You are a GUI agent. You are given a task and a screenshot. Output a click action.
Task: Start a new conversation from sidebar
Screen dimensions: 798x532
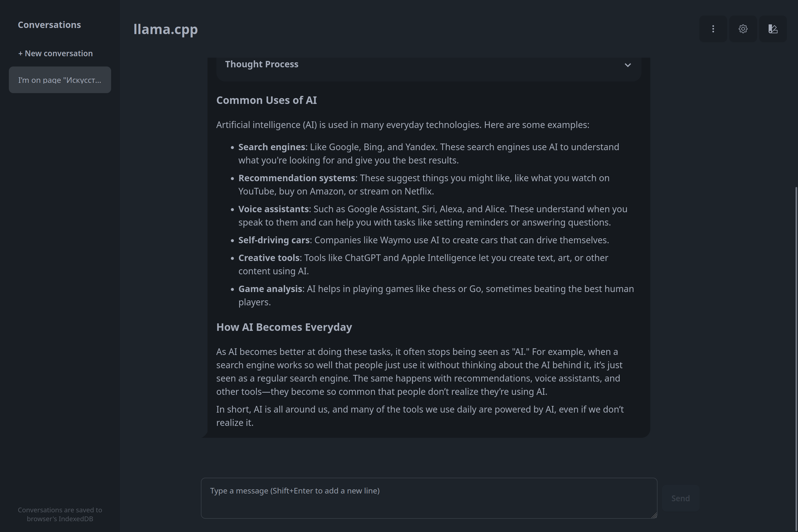[x=55, y=53]
